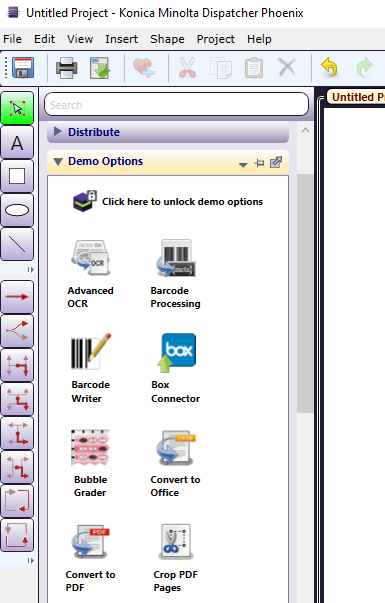Select the straight arrow connector tool
385x603 pixels.
coord(17,297)
